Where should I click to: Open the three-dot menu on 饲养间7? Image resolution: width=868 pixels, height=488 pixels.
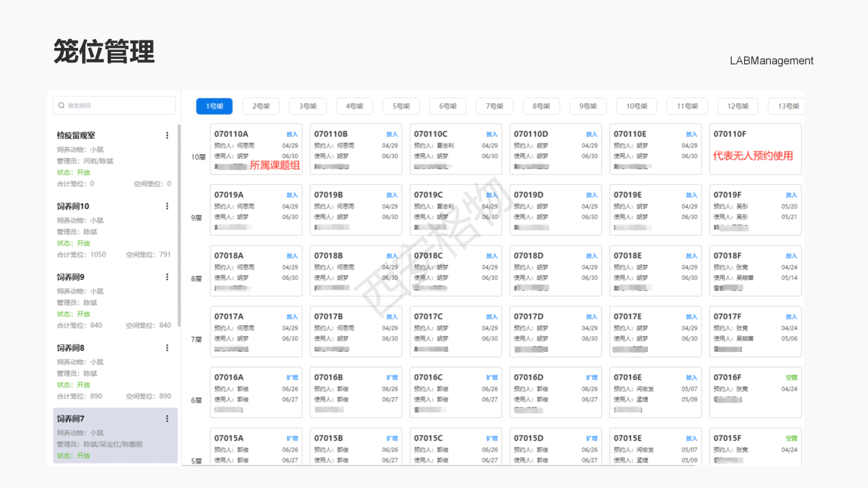[x=167, y=418]
